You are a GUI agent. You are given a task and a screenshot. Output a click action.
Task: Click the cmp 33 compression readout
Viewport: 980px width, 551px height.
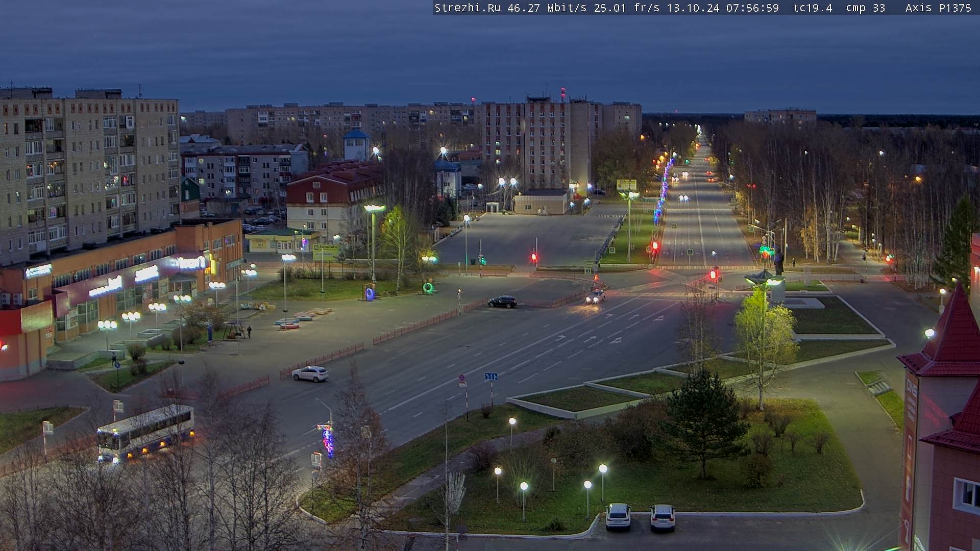coord(865,8)
